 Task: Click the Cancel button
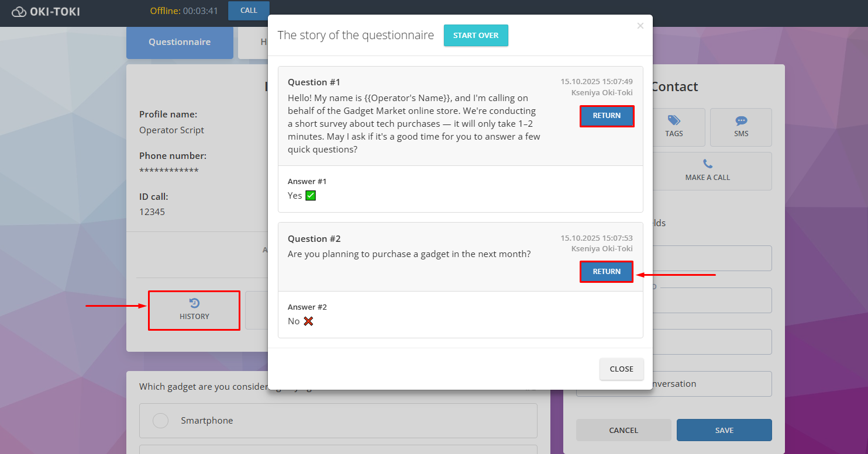pyautogui.click(x=624, y=430)
